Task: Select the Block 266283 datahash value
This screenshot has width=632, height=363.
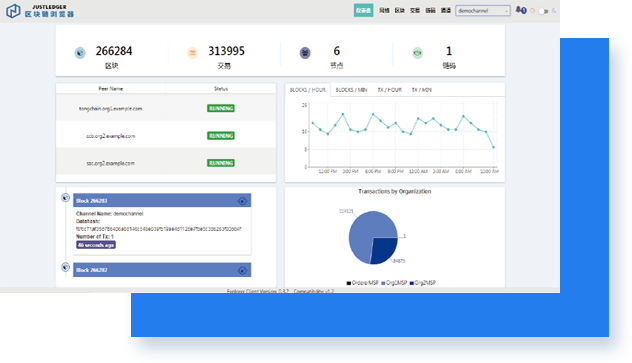Action: (158, 229)
